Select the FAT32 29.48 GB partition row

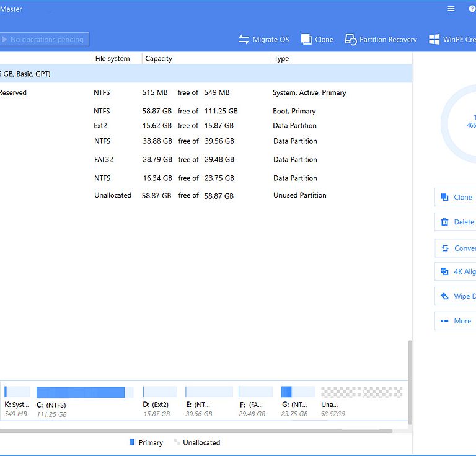click(x=206, y=160)
